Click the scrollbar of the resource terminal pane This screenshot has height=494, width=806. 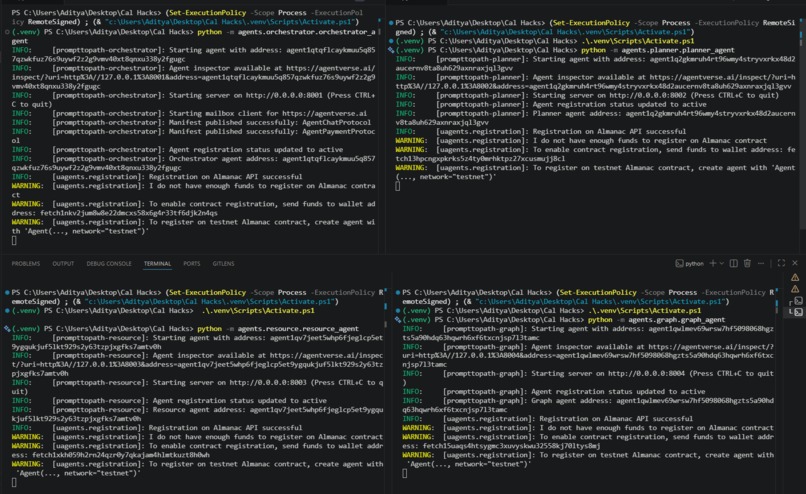386,386
